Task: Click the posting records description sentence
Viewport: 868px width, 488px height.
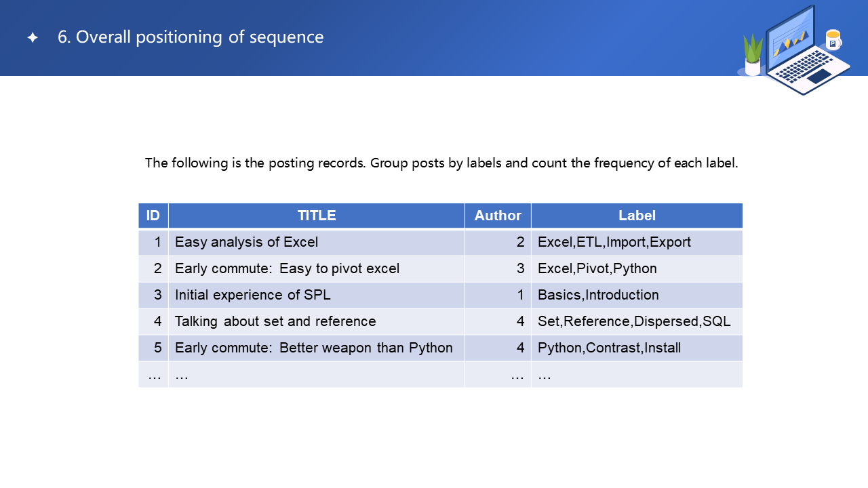Action: [x=441, y=163]
